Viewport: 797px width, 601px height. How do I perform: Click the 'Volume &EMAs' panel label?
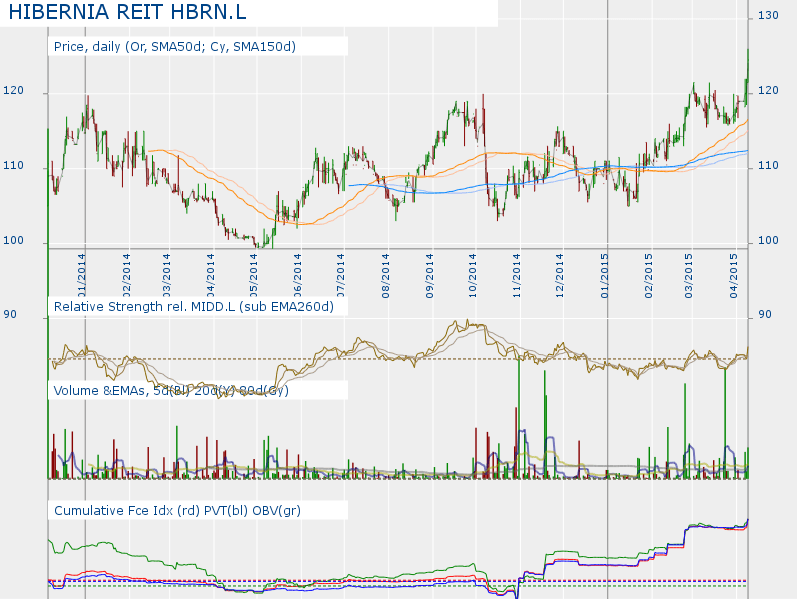[171, 390]
